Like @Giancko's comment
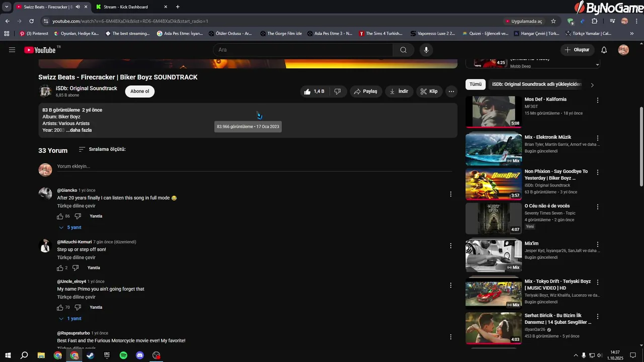This screenshot has height=362, width=644. tap(60, 216)
